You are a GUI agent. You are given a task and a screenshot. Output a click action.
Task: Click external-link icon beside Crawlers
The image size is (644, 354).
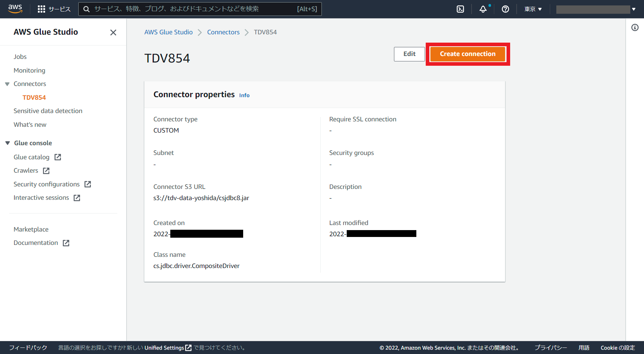46,171
